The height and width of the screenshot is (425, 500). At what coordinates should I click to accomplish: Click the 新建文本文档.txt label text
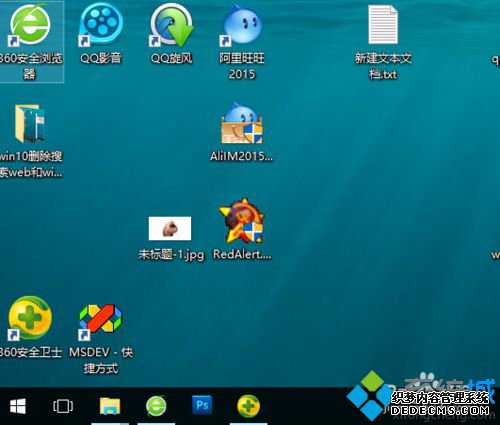pyautogui.click(x=383, y=66)
